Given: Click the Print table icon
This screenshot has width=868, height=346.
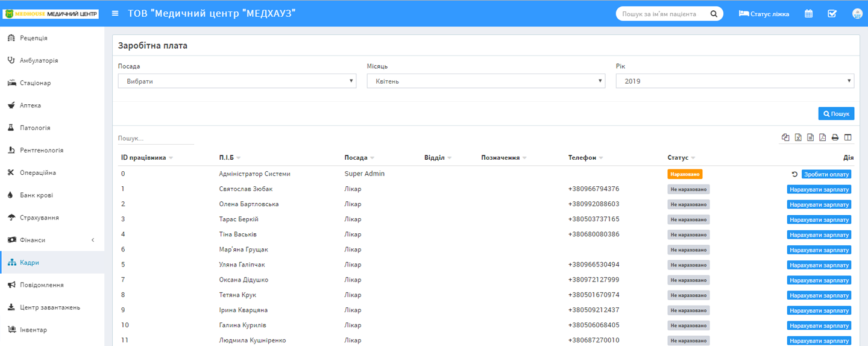Looking at the screenshot, I should pyautogui.click(x=835, y=137).
